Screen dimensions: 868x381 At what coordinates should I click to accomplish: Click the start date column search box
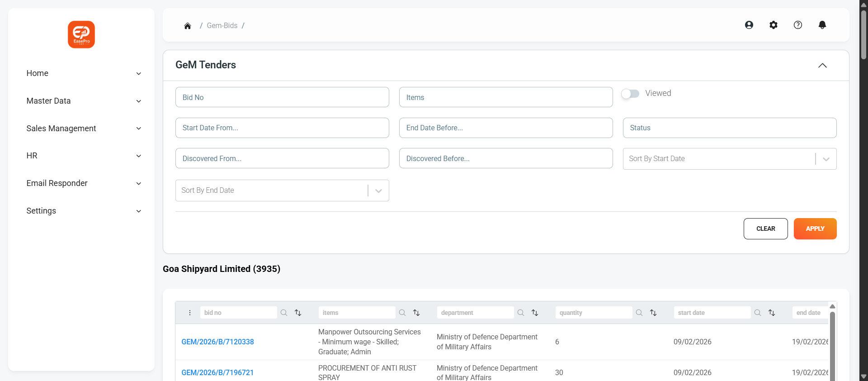(712, 313)
